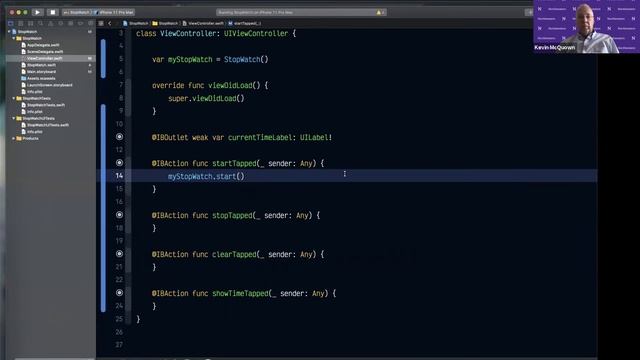Choose the StopWatch scheme in toolbar
The image size is (640, 360).
[x=77, y=13]
